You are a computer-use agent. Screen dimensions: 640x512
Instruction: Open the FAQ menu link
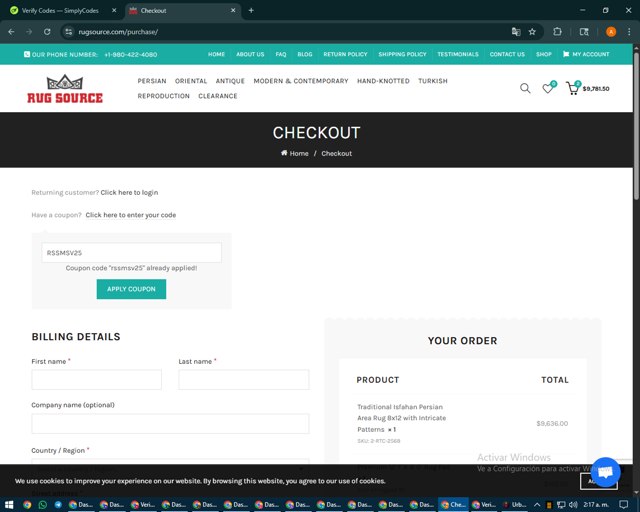point(281,54)
